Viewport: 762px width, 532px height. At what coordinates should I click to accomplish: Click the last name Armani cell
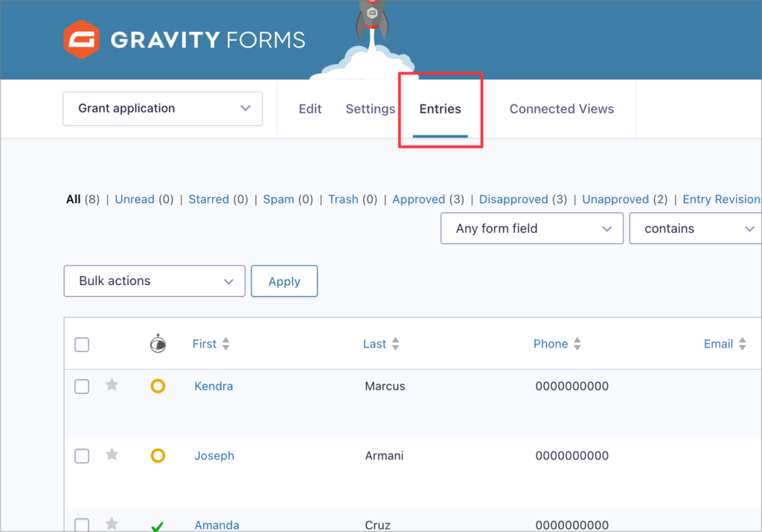click(384, 455)
